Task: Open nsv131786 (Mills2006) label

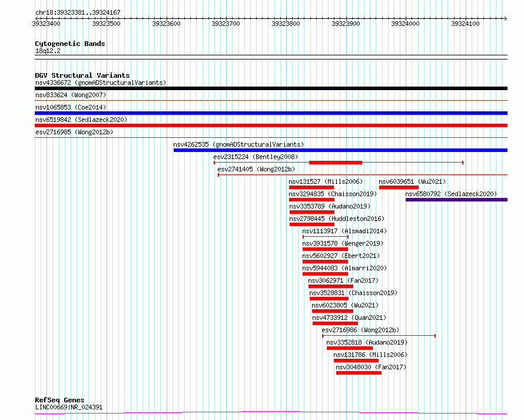Action: (370, 355)
